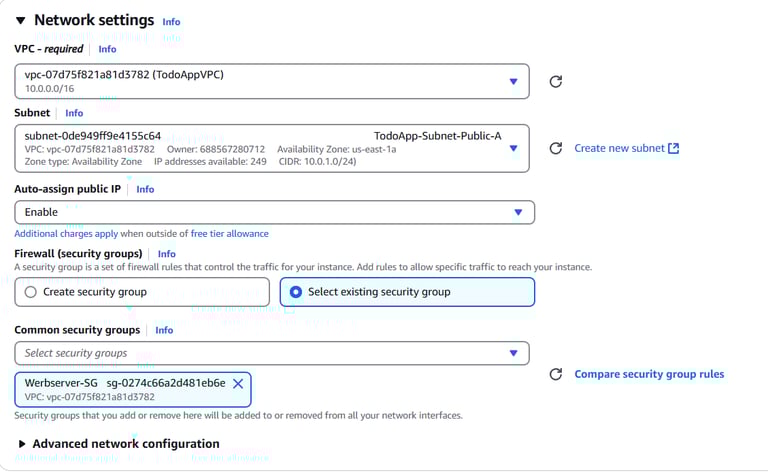Click external link icon beside Create new subnet

point(673,148)
